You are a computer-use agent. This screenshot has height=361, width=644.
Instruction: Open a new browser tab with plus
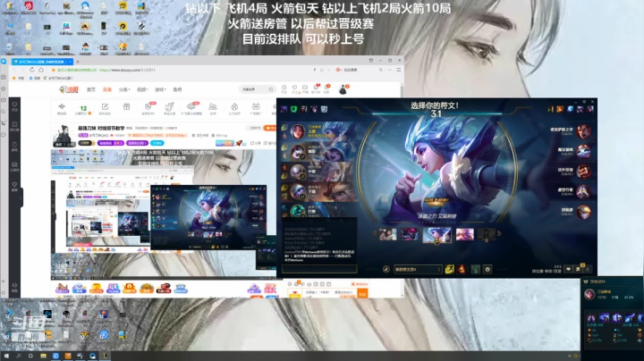(78, 62)
